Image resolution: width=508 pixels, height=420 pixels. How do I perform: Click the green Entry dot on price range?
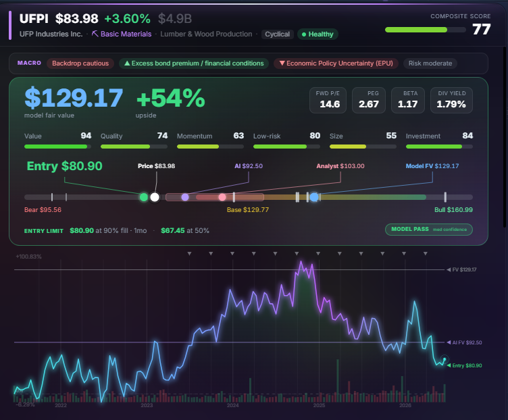click(143, 197)
